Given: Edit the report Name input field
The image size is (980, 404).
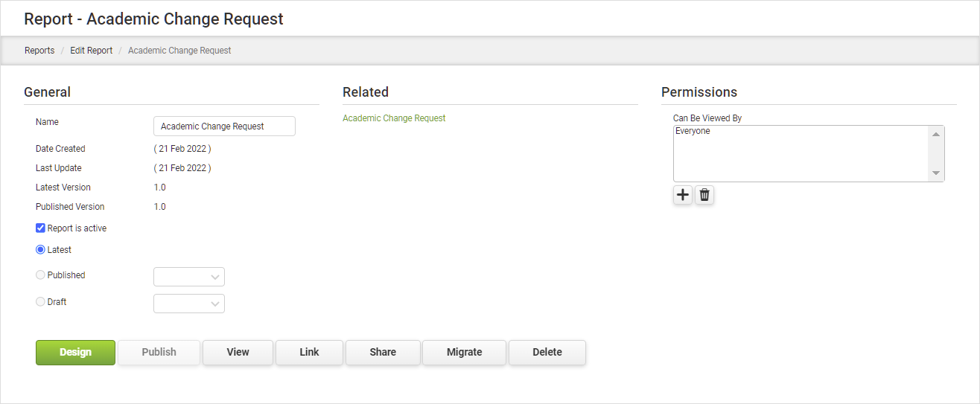Looking at the screenshot, I should 224,126.
